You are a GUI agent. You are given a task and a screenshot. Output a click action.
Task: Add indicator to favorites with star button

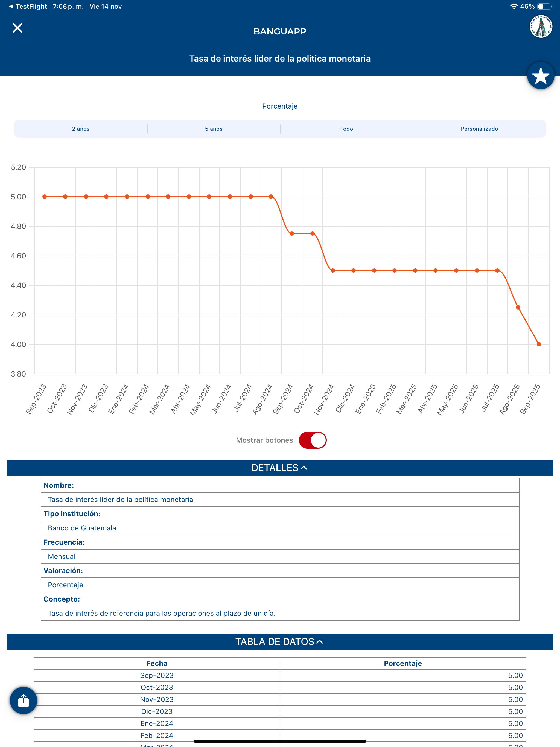pos(540,76)
